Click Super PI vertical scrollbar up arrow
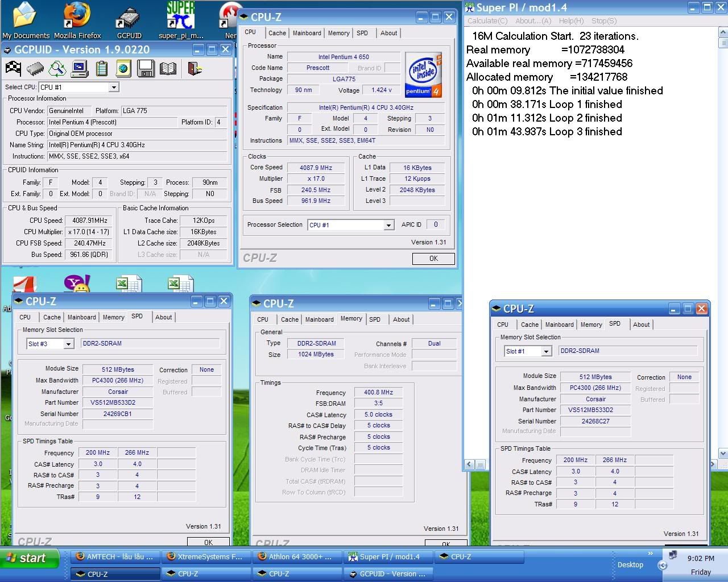The image size is (728, 582). point(723,31)
